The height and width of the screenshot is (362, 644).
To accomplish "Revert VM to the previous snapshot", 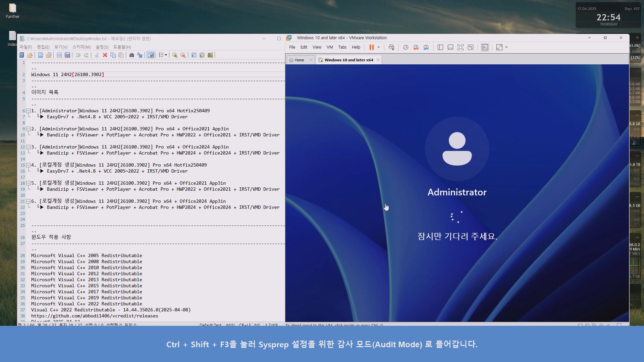I will [x=416, y=47].
